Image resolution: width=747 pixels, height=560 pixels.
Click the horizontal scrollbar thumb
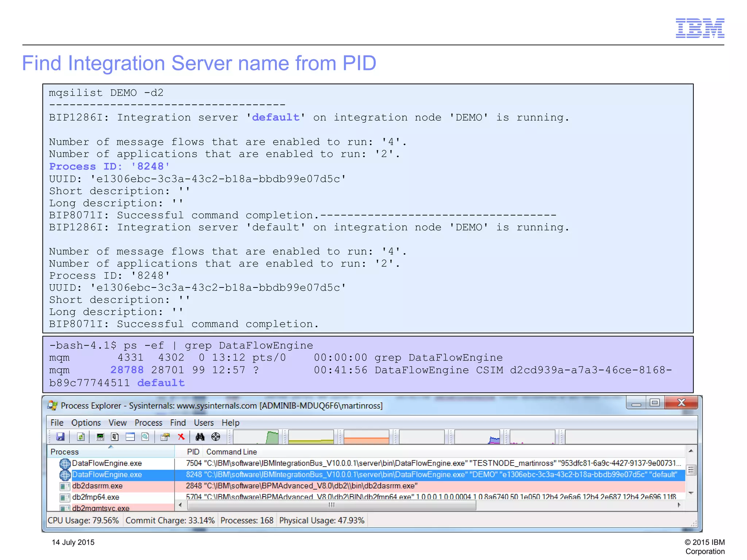pos(332,505)
